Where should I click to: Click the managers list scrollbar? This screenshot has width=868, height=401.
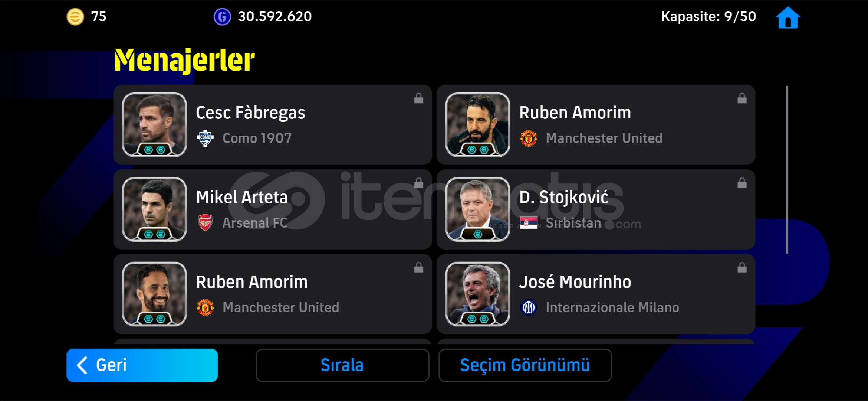[x=787, y=170]
